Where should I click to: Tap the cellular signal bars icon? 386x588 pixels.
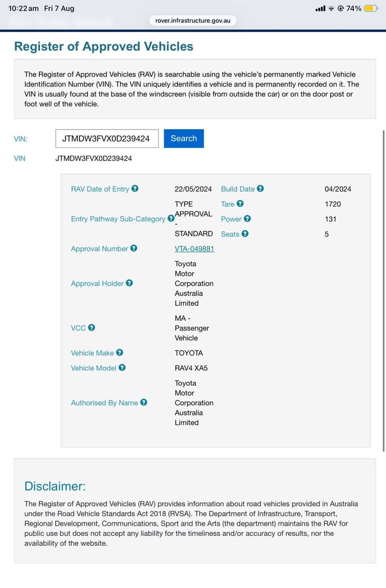321,8
